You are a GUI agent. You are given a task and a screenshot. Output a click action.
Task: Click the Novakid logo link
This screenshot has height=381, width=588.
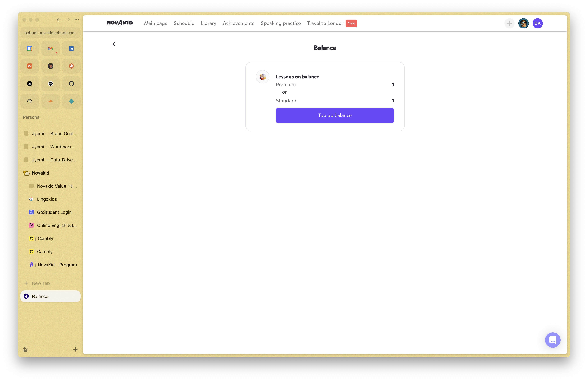(x=120, y=23)
